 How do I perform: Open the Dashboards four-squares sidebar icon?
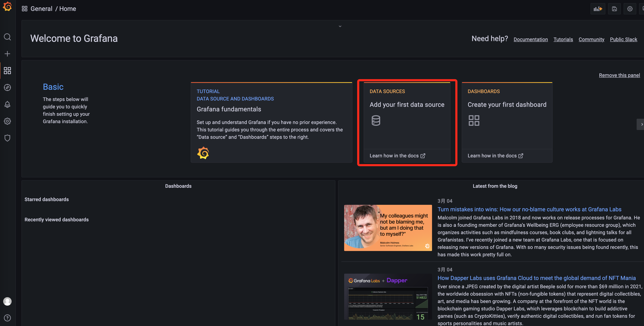point(8,71)
